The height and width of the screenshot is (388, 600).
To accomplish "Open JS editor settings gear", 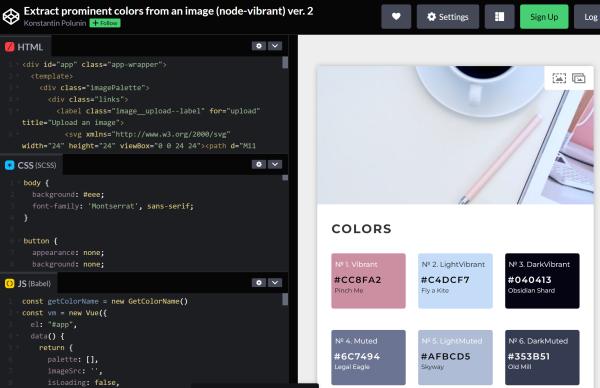I will 259,282.
